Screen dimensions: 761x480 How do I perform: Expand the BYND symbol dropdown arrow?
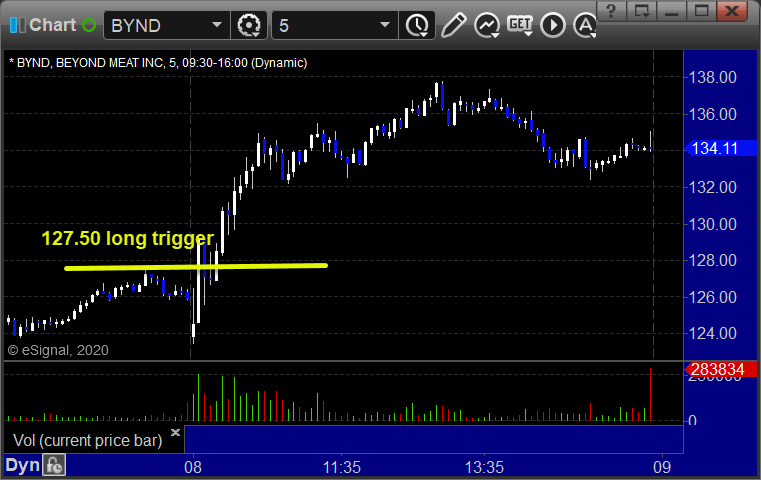click(217, 24)
